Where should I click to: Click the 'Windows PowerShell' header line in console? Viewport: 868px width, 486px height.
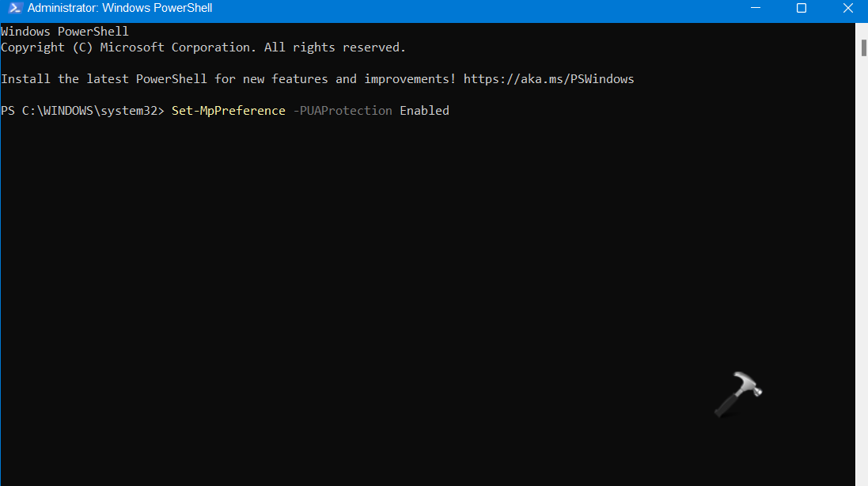[x=65, y=32]
